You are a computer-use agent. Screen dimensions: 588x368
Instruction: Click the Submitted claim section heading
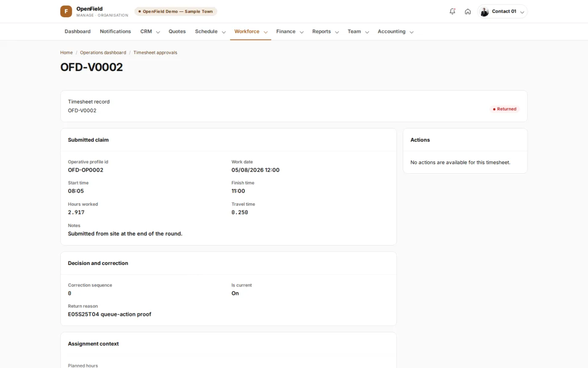click(88, 140)
